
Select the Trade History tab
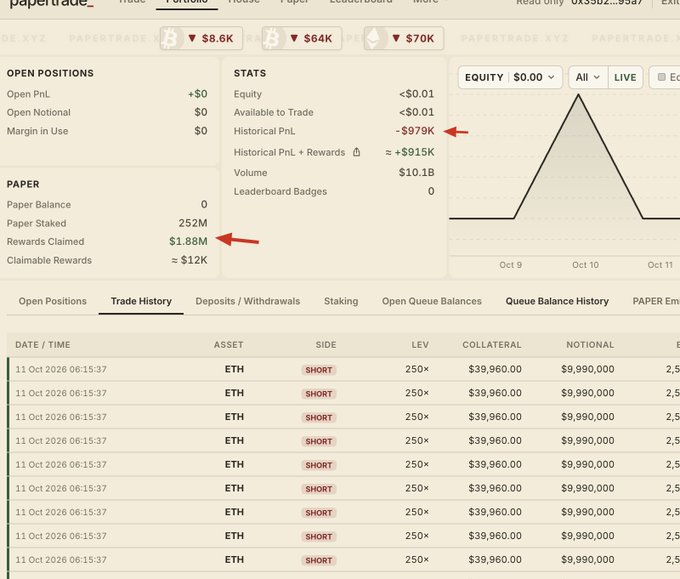coord(141,301)
